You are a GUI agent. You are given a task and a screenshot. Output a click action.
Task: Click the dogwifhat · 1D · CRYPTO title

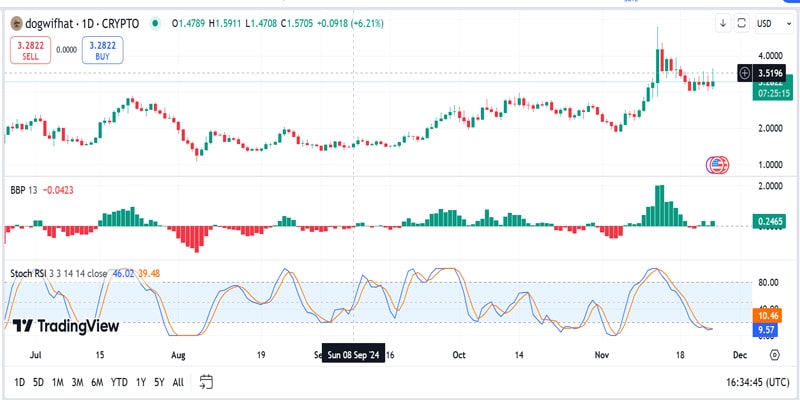coord(83,23)
